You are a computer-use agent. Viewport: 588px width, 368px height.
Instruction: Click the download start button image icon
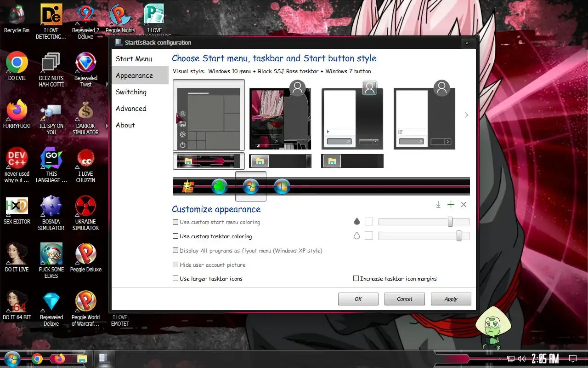pos(438,205)
